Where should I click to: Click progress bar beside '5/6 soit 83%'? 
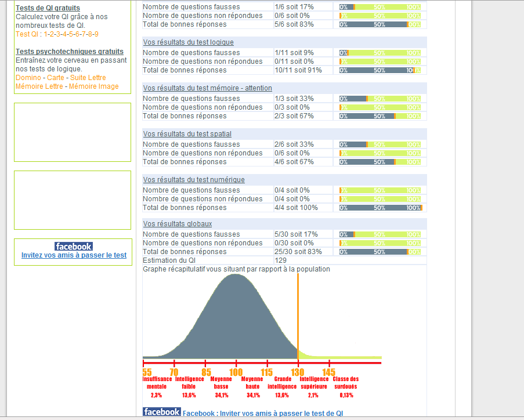click(x=380, y=24)
